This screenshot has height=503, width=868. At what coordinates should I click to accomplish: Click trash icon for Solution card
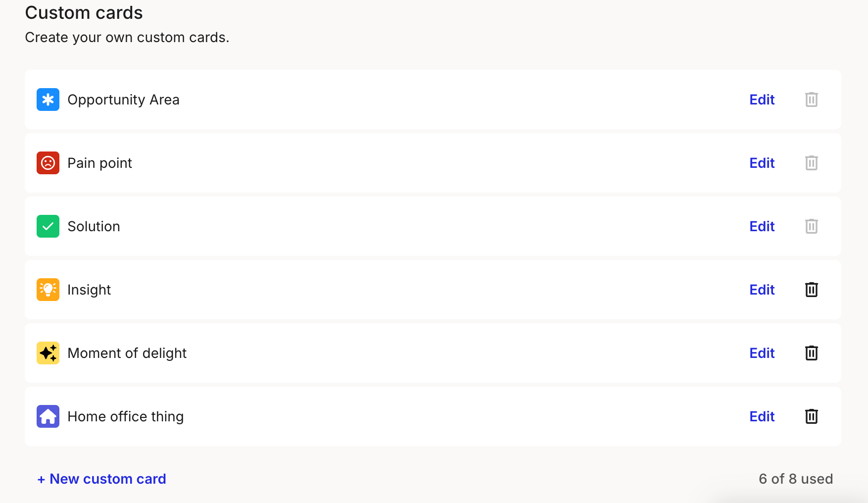coord(812,226)
